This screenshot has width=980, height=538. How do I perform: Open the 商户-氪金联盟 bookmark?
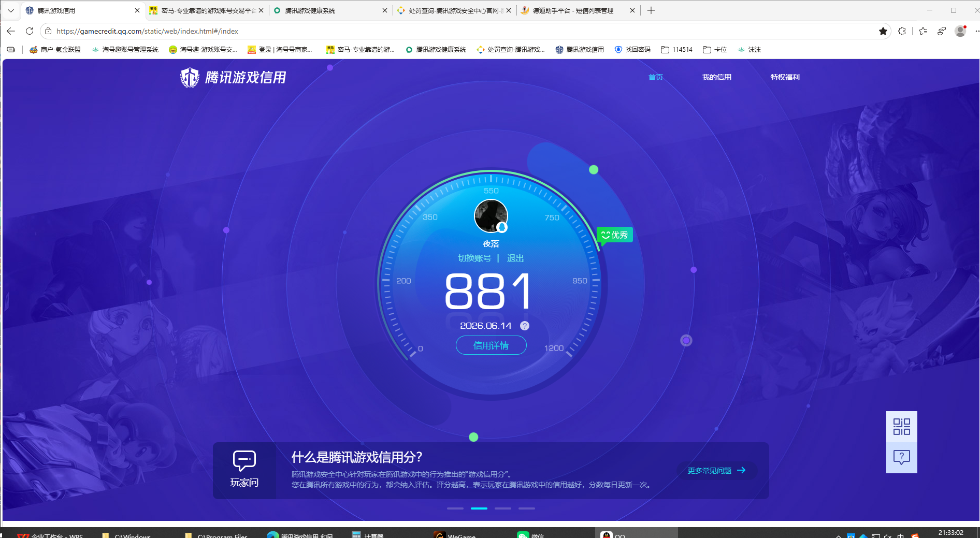[x=55, y=50]
